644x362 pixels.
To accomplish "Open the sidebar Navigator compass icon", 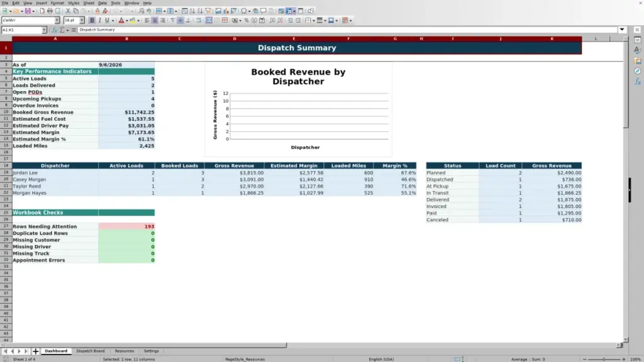I will click(638, 72).
